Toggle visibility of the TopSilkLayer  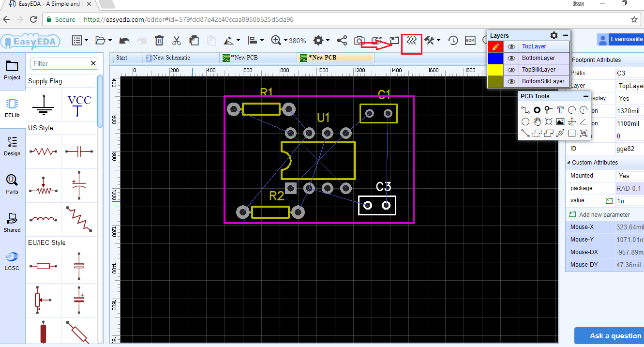pyautogui.click(x=511, y=70)
